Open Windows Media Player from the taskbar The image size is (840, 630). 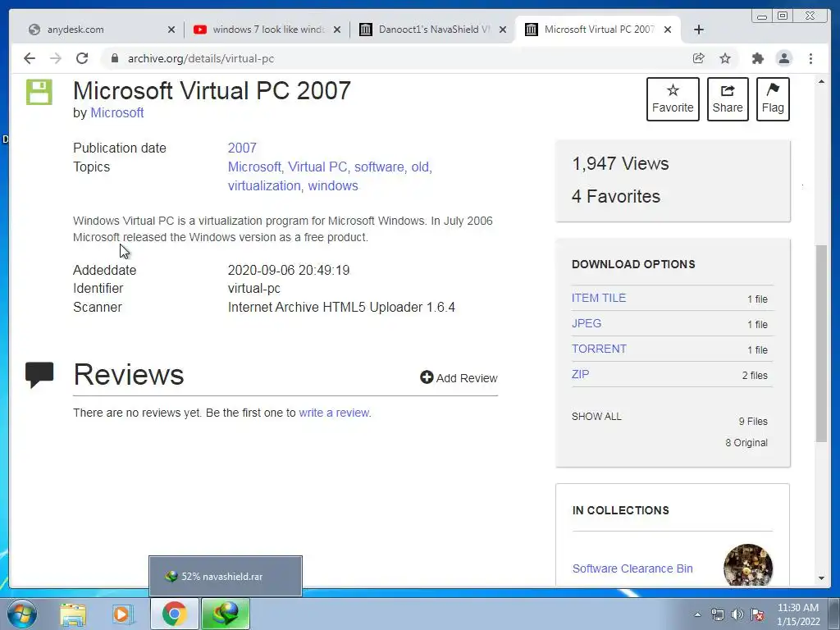click(x=123, y=614)
